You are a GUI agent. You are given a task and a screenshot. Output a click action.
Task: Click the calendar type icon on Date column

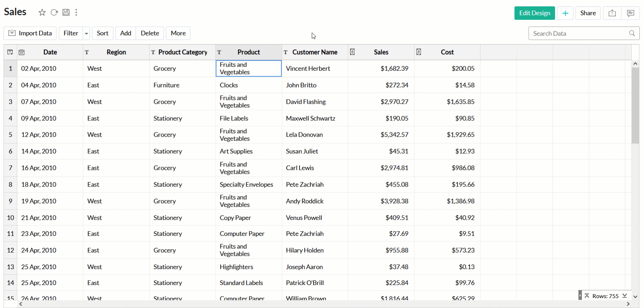point(22,52)
